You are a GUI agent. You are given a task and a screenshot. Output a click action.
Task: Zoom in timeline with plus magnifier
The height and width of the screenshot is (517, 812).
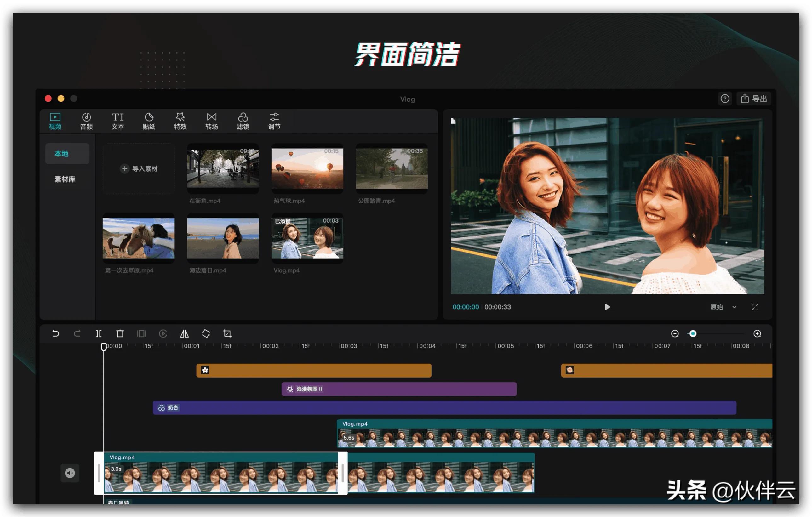tap(757, 333)
